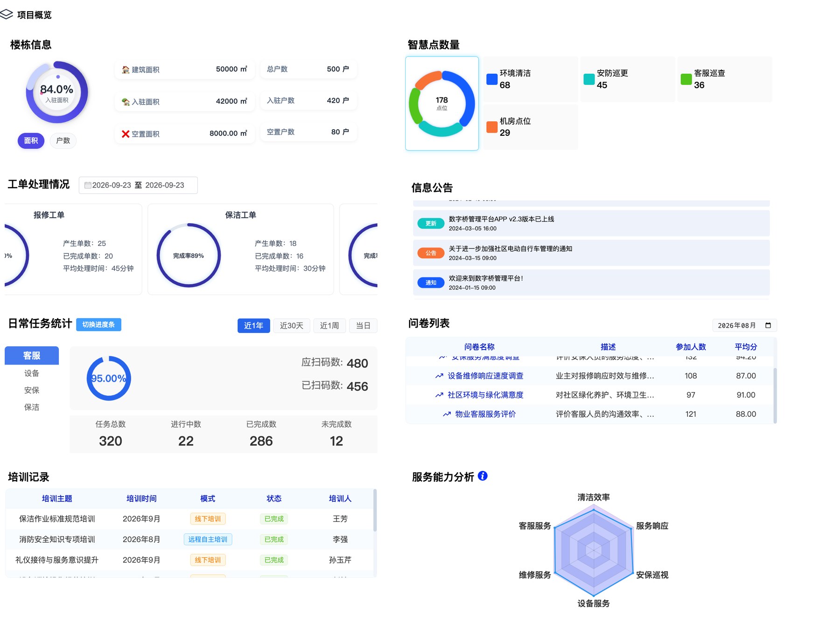The image size is (840, 624).
Task: Click the 问卷列表 table scrollbar
Action: click(775, 395)
